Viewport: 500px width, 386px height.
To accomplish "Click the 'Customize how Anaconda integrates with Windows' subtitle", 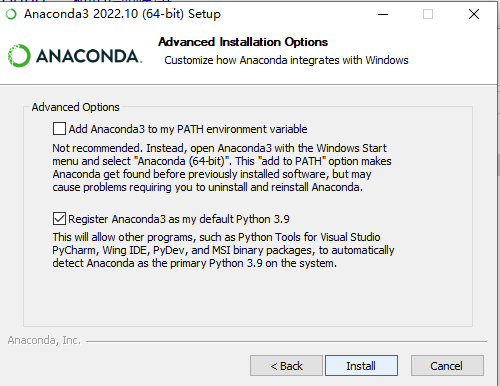I will coord(286,60).
